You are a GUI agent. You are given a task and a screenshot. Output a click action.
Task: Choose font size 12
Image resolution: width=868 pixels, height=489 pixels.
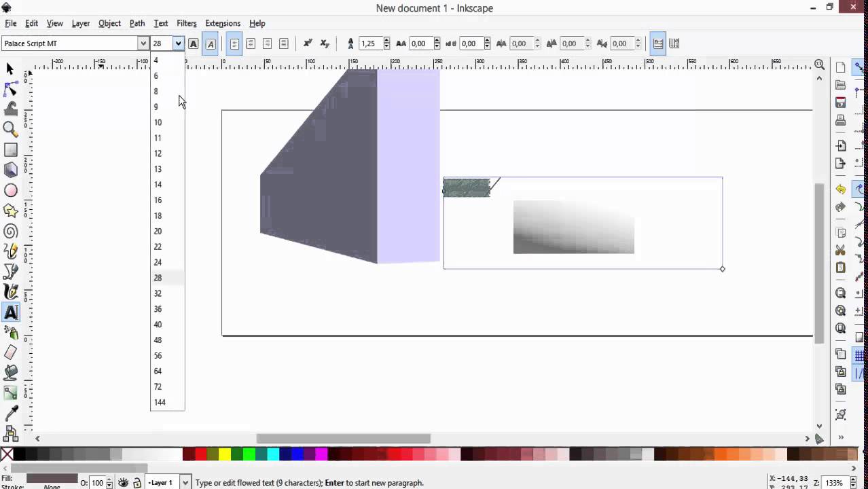(167, 153)
